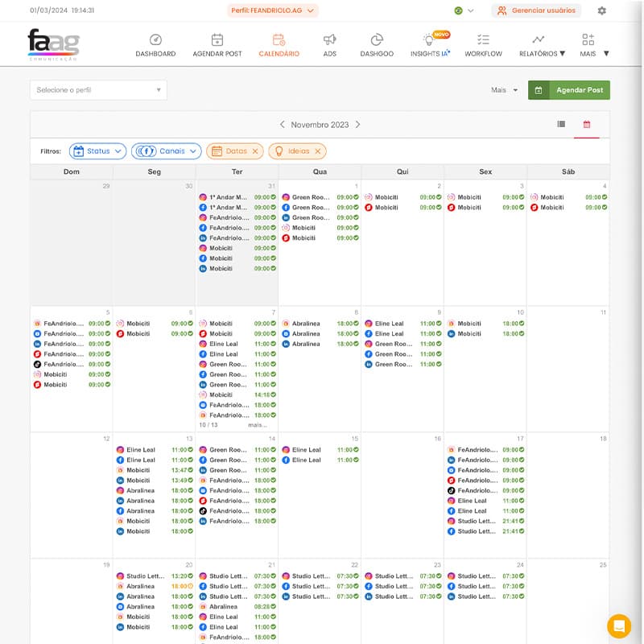Open Ads megaphone icon
Viewport: 644px width, 644px height.
[329, 39]
